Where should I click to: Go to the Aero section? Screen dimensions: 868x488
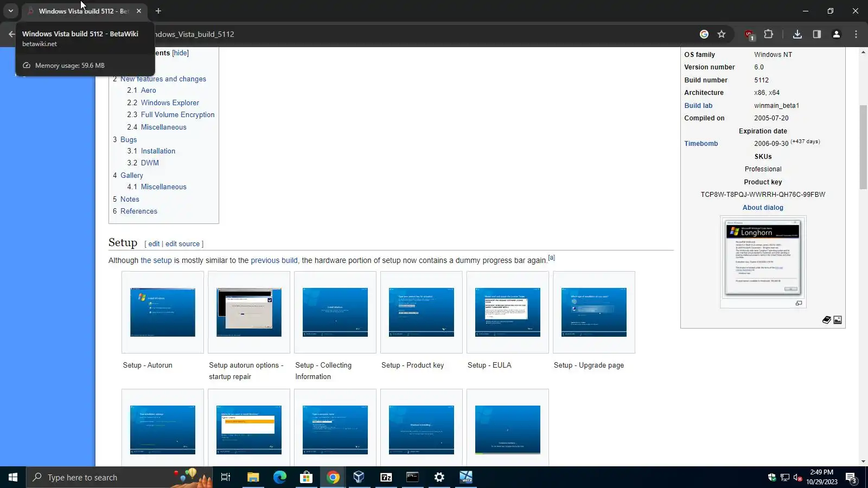149,91
